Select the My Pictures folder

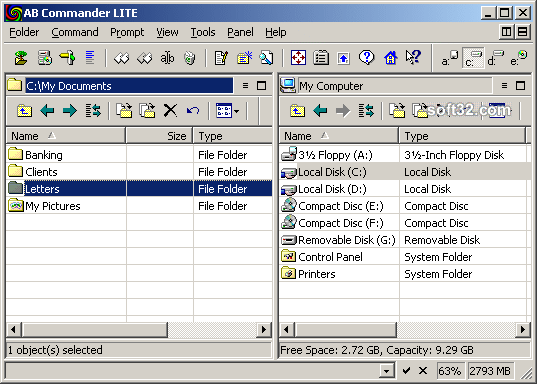pos(139,206)
